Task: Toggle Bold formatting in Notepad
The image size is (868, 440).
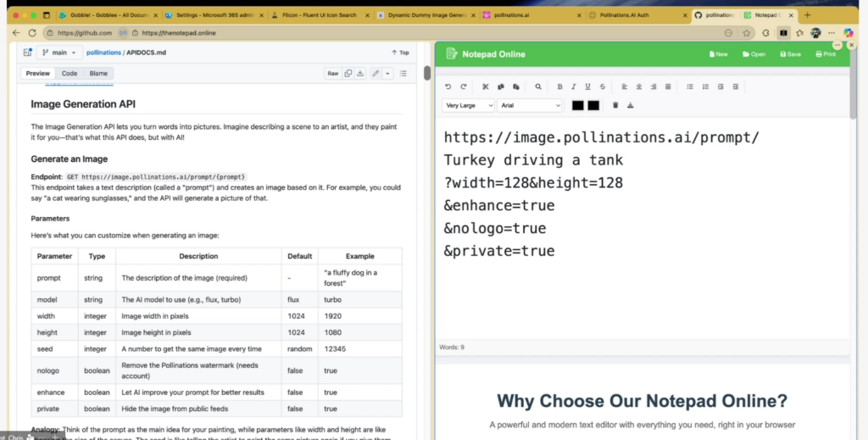Action: (x=559, y=86)
